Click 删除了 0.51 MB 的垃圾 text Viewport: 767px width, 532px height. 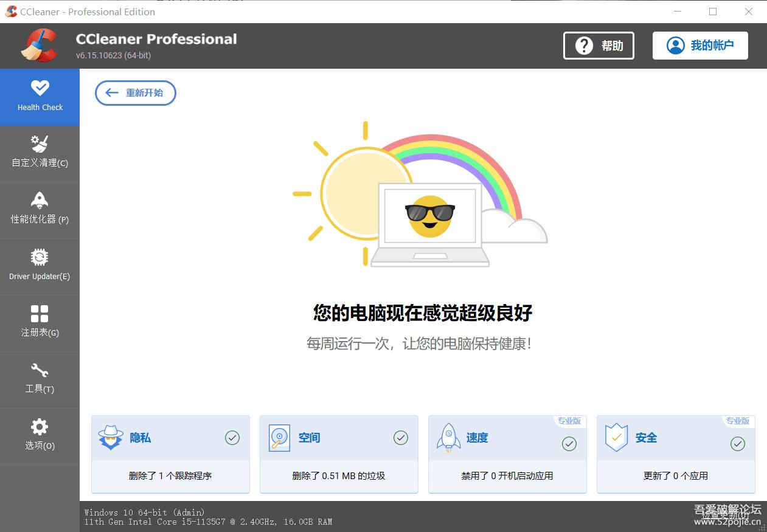tap(339, 476)
